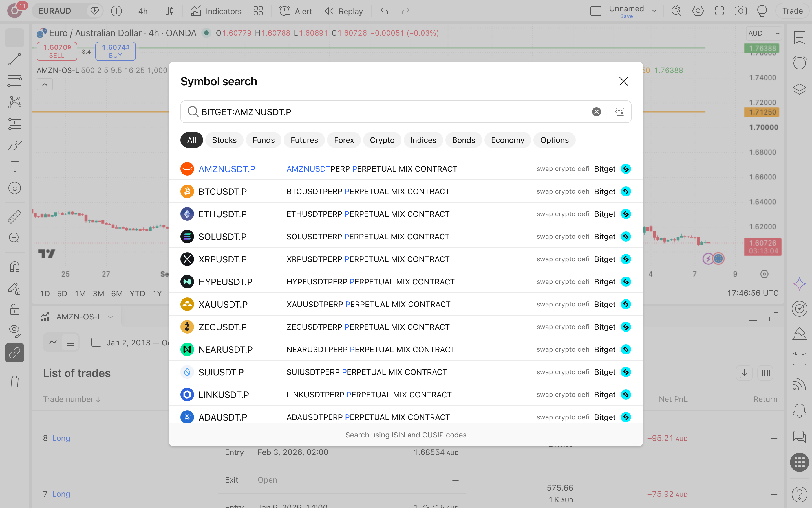Create an Alert from the toolbar
The height and width of the screenshot is (508, 812).
(x=295, y=11)
